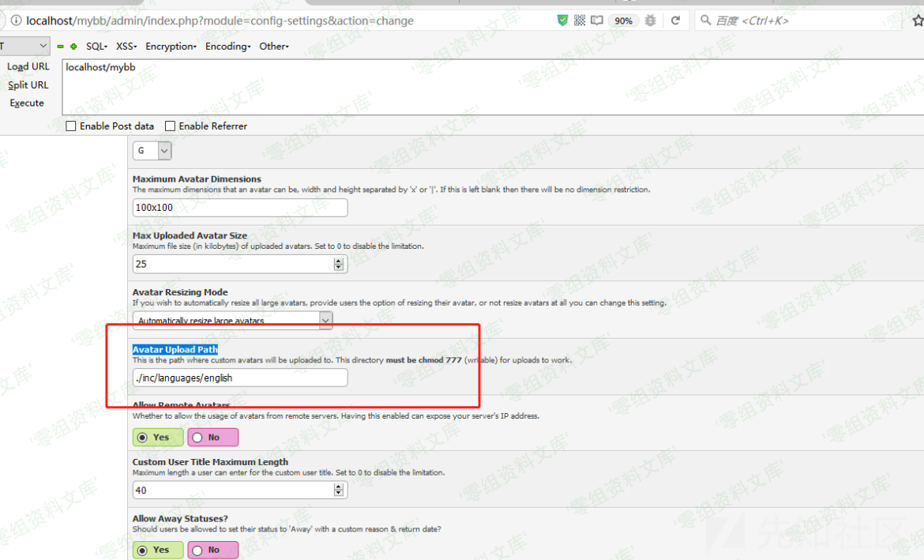Open Avatar Resizing Mode dropdown
Image resolution: width=924 pixels, height=560 pixels.
click(233, 321)
